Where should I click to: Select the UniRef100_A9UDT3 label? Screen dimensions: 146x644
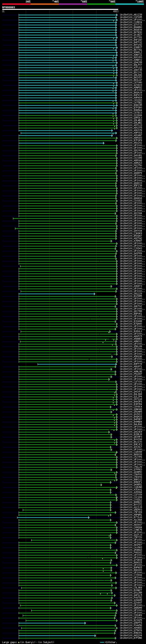pyautogui.click(x=131, y=286)
